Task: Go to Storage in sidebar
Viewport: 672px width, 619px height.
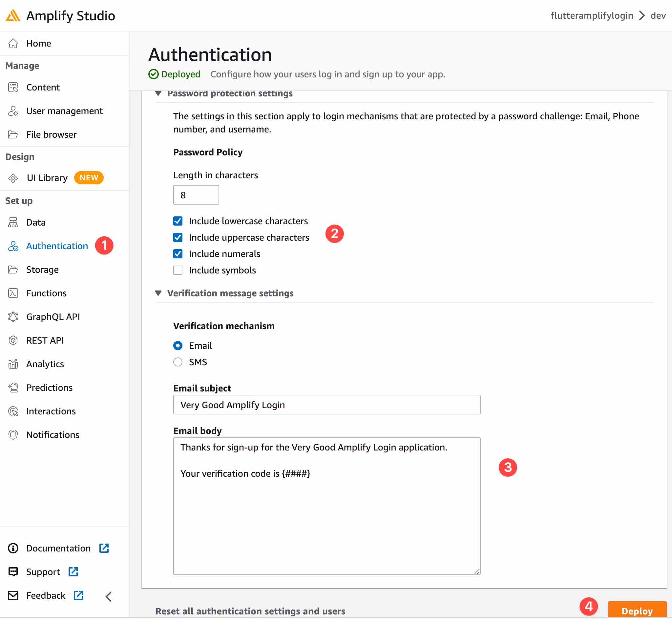Action: pyautogui.click(x=42, y=270)
